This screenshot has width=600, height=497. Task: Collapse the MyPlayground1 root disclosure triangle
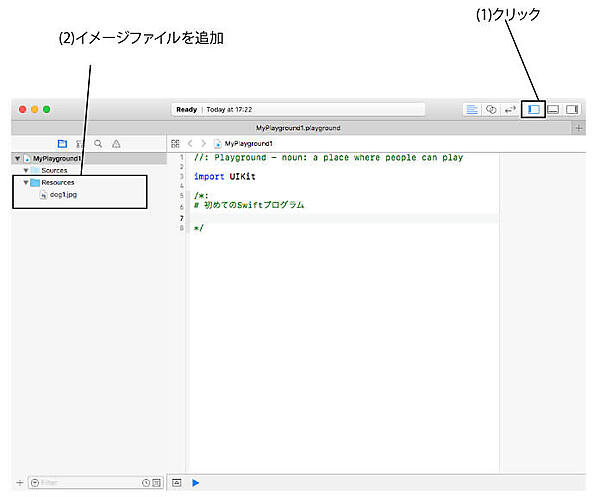(17, 158)
